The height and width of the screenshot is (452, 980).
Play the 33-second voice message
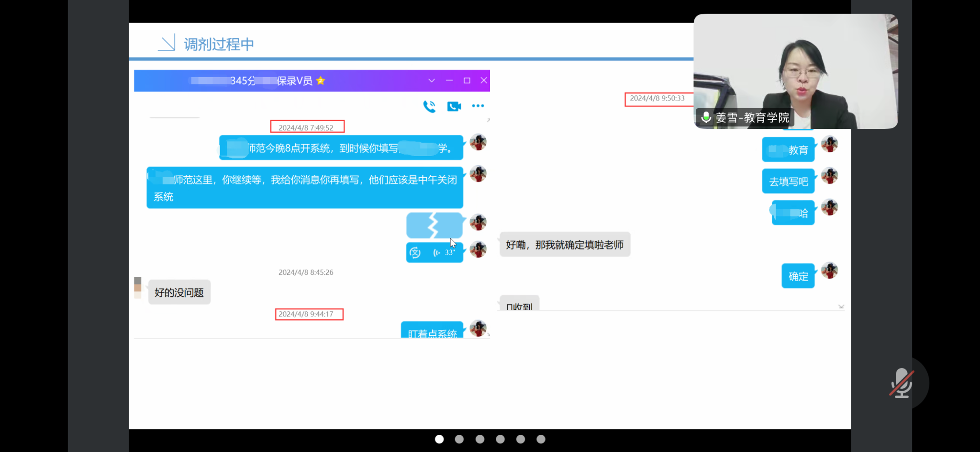443,252
